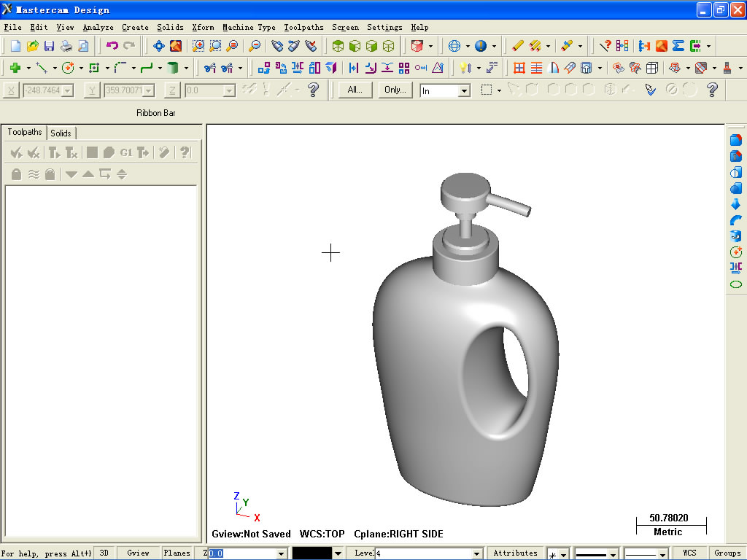Open the Xform menu
747x560 pixels.
click(203, 27)
